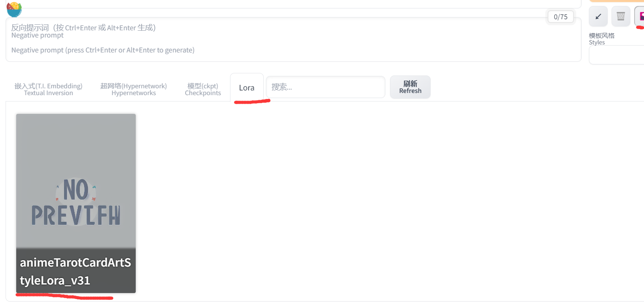Click the 0/75 token counter badge
644x302 pixels.
pos(560,17)
